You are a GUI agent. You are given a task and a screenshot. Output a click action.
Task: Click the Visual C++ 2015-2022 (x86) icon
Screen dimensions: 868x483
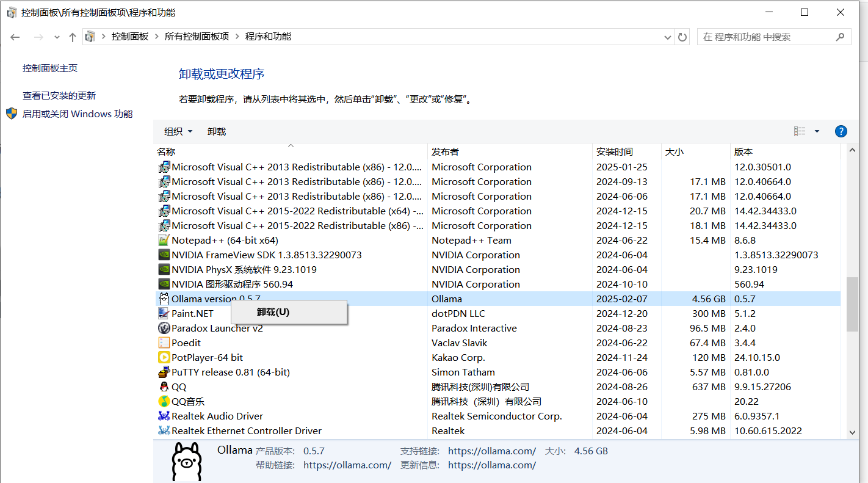[x=164, y=226]
